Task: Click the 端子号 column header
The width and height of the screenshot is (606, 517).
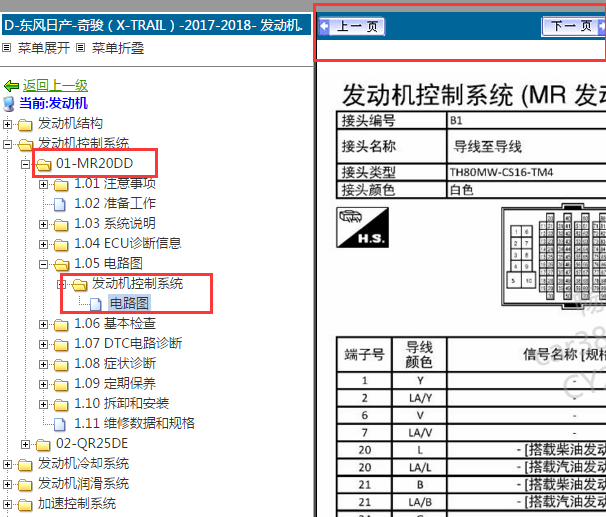Action: click(x=364, y=354)
